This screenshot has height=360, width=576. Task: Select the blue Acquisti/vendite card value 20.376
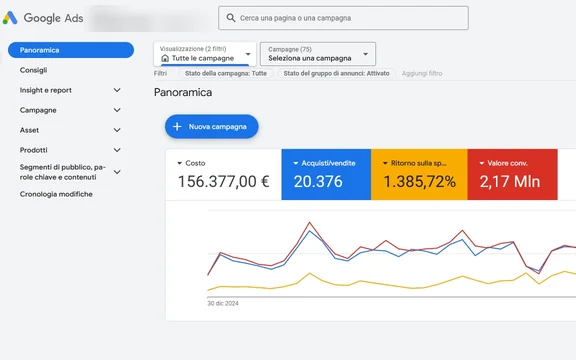pyautogui.click(x=318, y=181)
